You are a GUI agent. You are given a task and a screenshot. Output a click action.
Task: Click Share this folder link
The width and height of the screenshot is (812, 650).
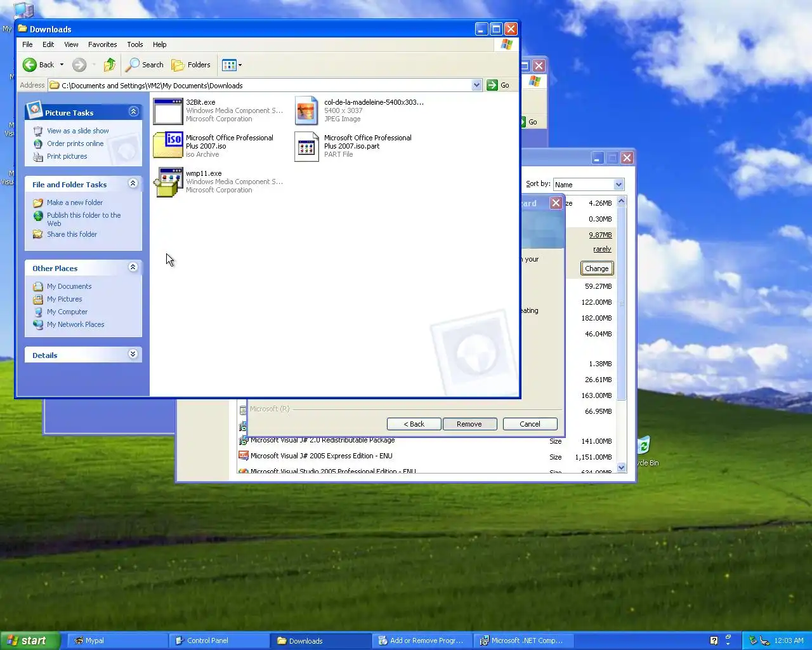72,234
